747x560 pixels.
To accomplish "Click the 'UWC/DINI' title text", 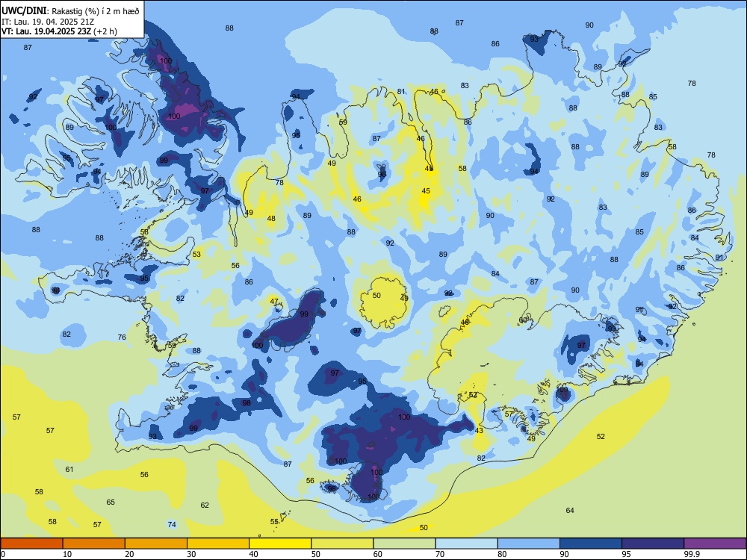I will click(x=25, y=10).
